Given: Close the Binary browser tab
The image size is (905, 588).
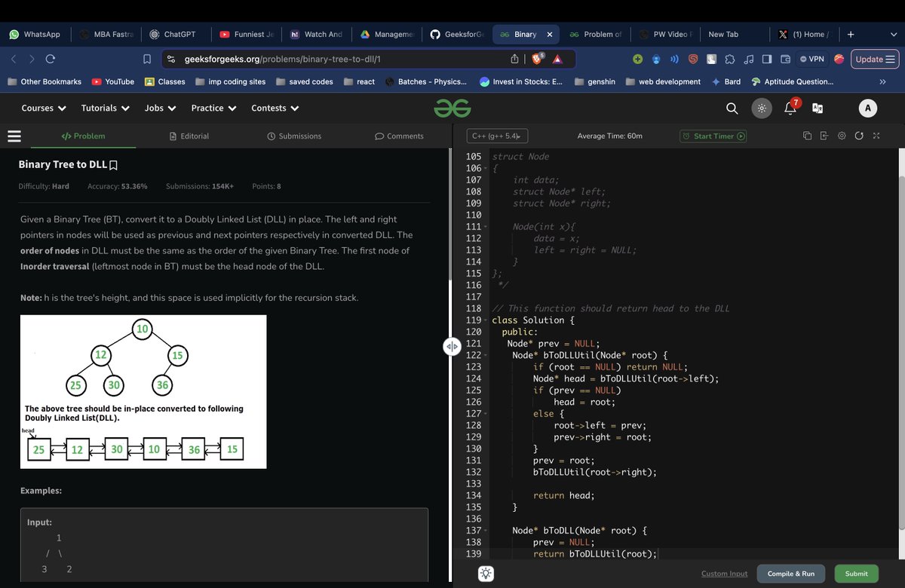Looking at the screenshot, I should (549, 34).
